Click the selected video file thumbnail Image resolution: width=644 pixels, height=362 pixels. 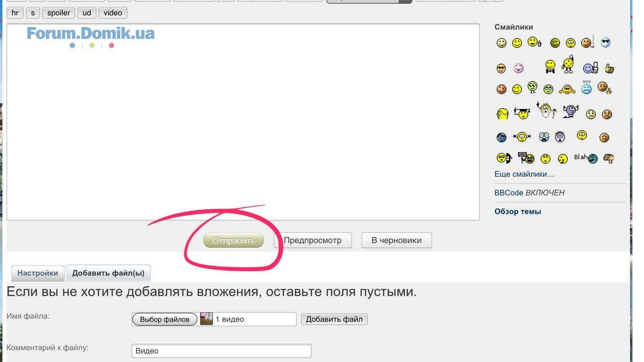tap(207, 319)
